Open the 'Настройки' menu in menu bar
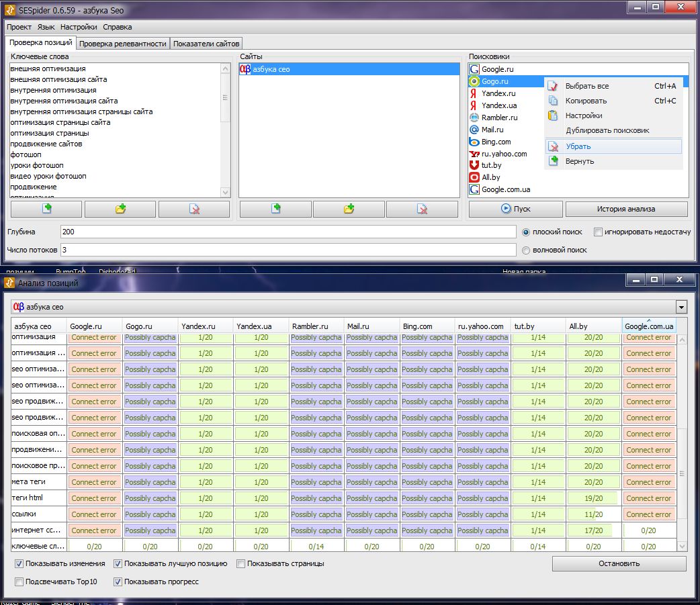Viewport: 700px width, 605px height. pyautogui.click(x=79, y=27)
